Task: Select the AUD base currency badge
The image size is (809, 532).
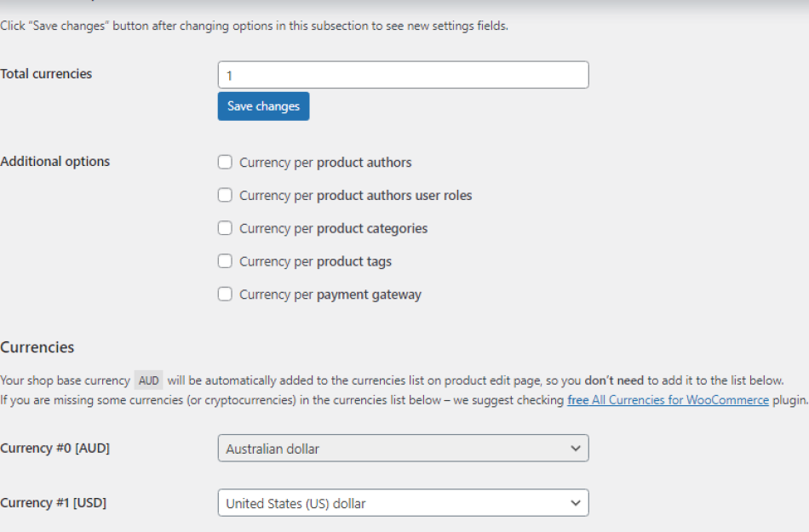Action: pyautogui.click(x=148, y=380)
